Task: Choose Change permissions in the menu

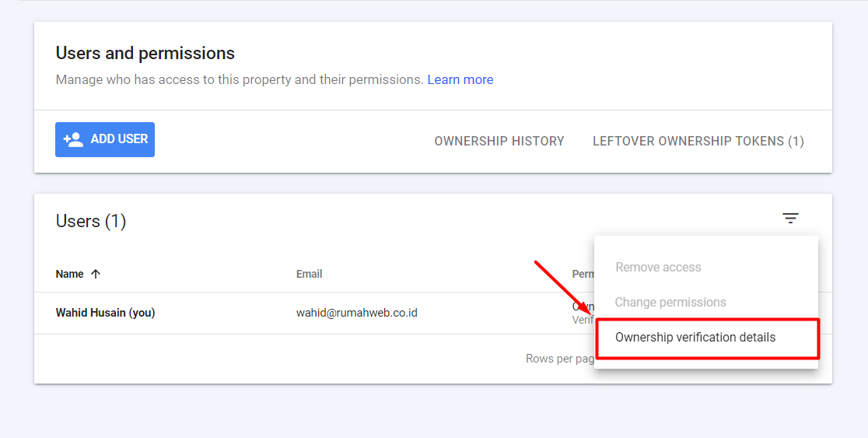Action: click(670, 302)
